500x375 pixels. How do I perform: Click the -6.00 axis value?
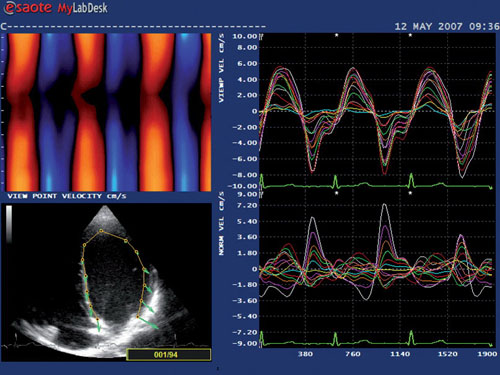(245, 159)
